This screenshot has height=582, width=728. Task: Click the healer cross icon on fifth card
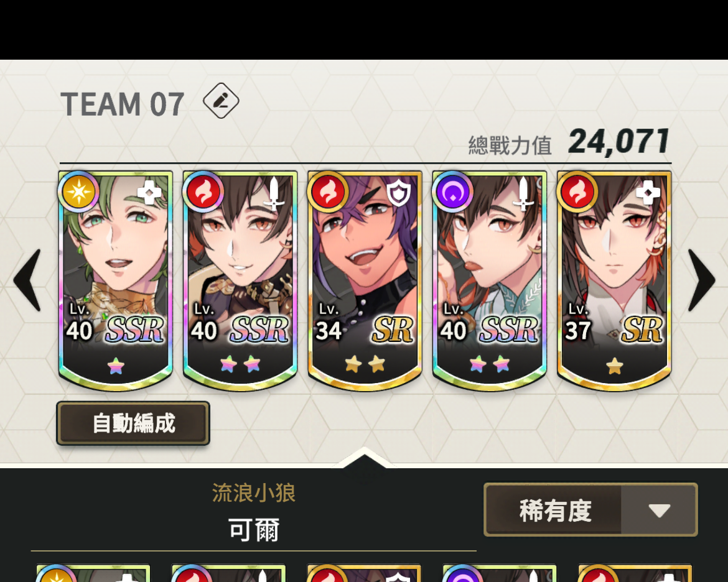tap(648, 192)
